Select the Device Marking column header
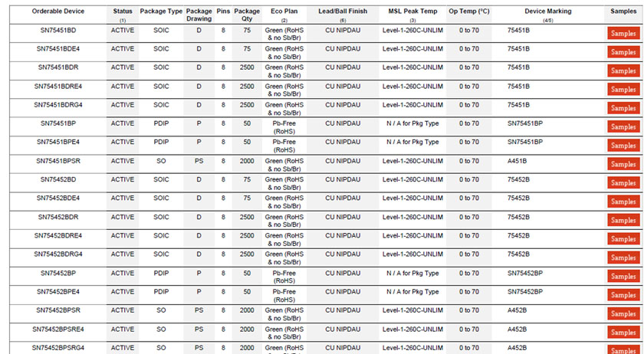The width and height of the screenshot is (644, 354). tap(547, 11)
